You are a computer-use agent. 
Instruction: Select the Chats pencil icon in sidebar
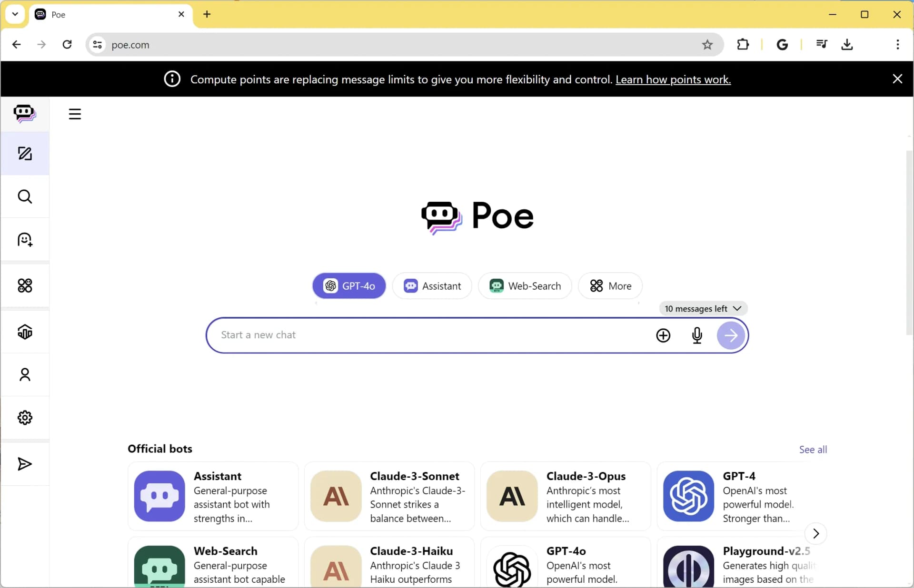pos(25,153)
